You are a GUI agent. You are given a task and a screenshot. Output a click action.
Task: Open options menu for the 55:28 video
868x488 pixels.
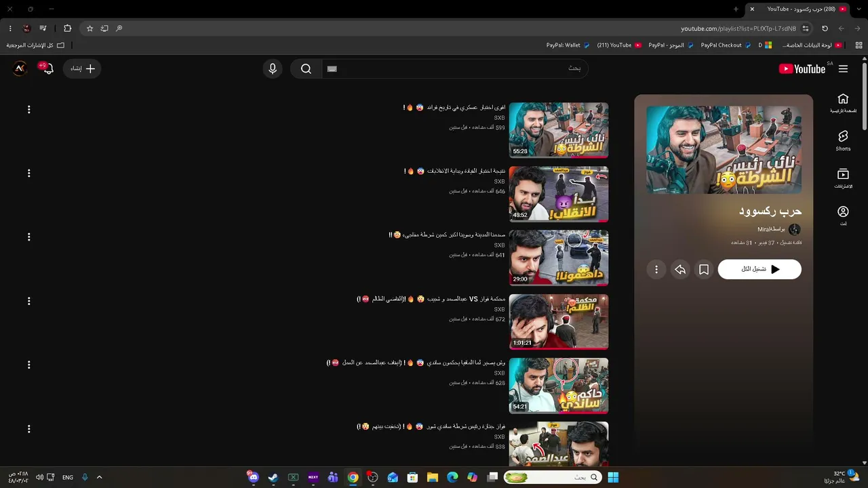click(x=28, y=109)
